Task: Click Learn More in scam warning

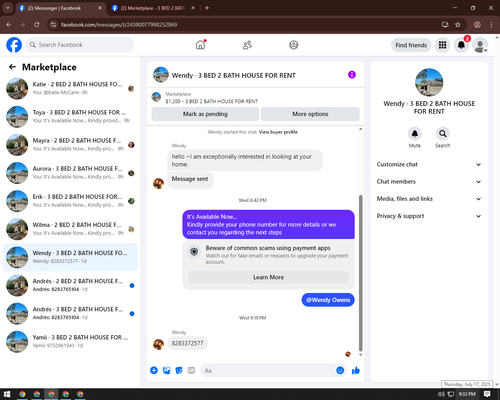Action: 268,277
